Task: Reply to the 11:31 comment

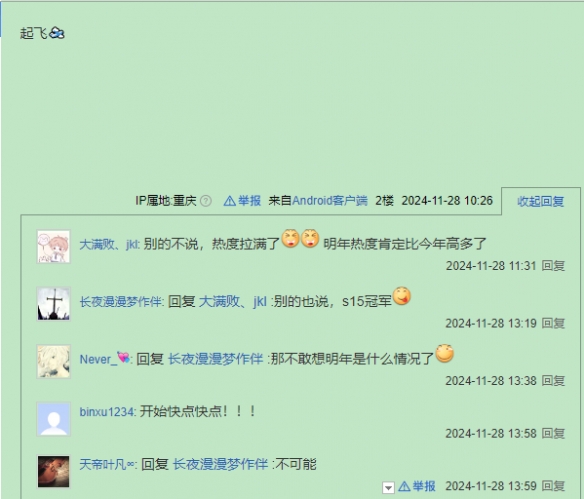Action: (x=553, y=266)
